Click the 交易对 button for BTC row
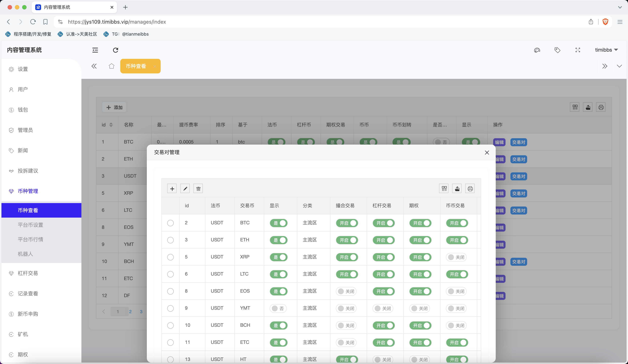Viewport: 628px width, 364px height. [518, 142]
